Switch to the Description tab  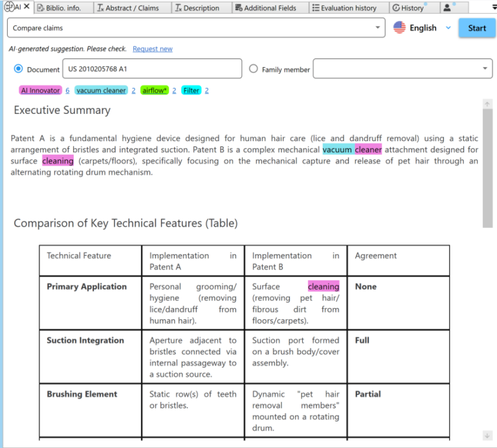coord(197,8)
